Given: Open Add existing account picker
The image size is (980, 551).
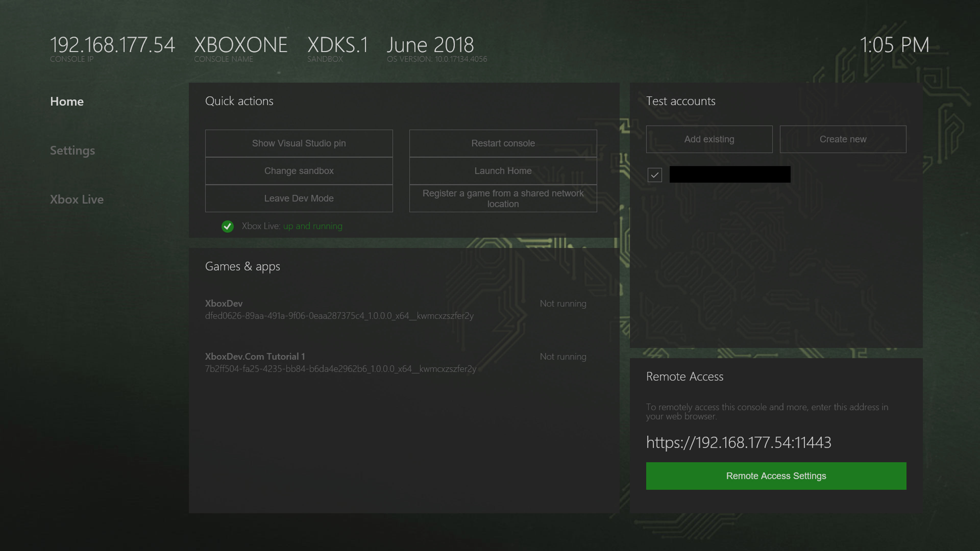Looking at the screenshot, I should [709, 139].
